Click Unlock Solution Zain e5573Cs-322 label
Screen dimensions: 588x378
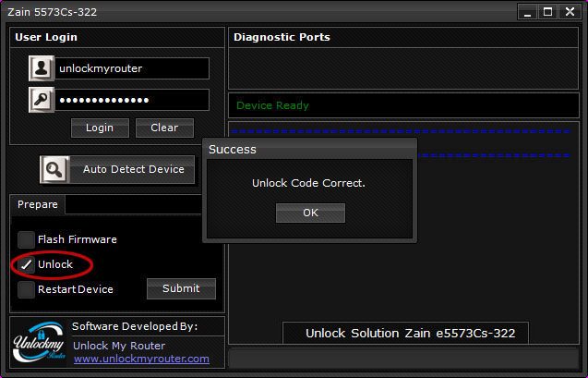(410, 334)
